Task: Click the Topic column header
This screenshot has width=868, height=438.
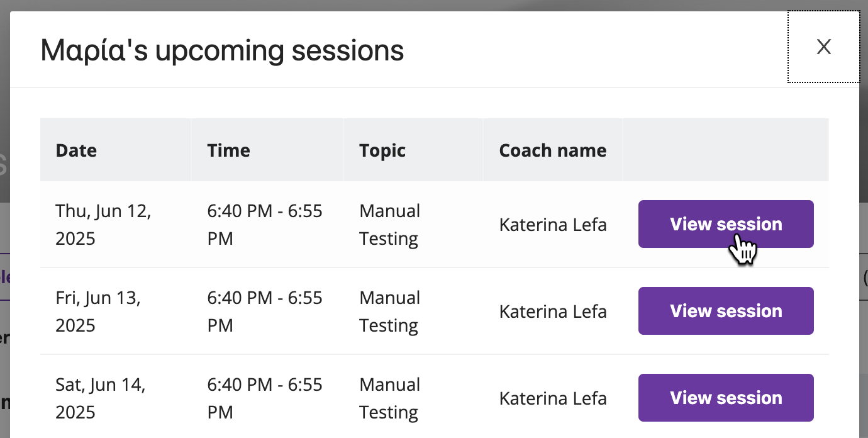Action: (x=382, y=151)
